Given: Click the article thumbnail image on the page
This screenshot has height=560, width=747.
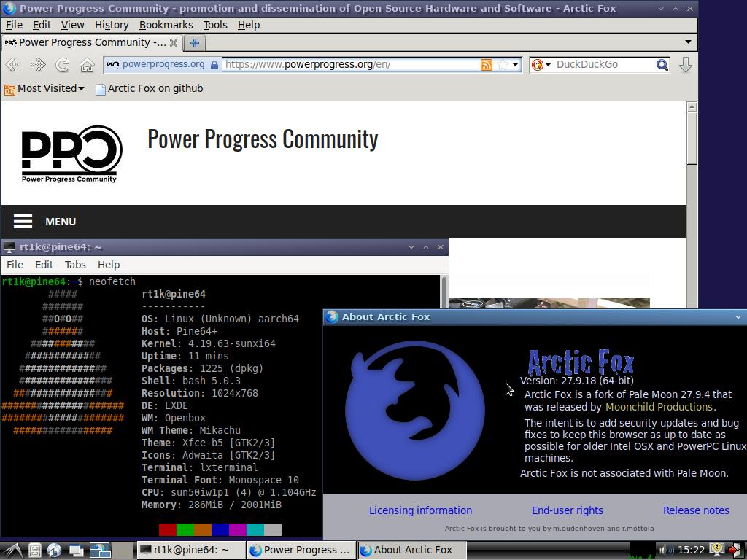Looking at the screenshot, I should 549,304.
